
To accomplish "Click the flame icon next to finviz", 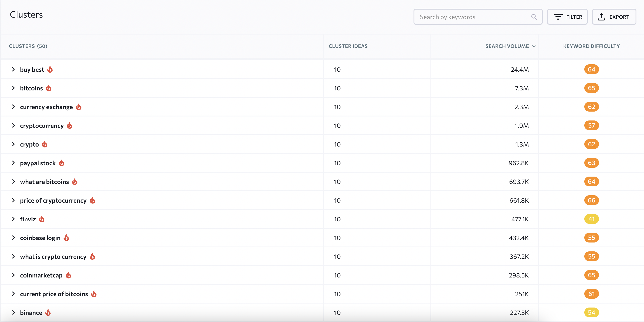I will pos(42,219).
